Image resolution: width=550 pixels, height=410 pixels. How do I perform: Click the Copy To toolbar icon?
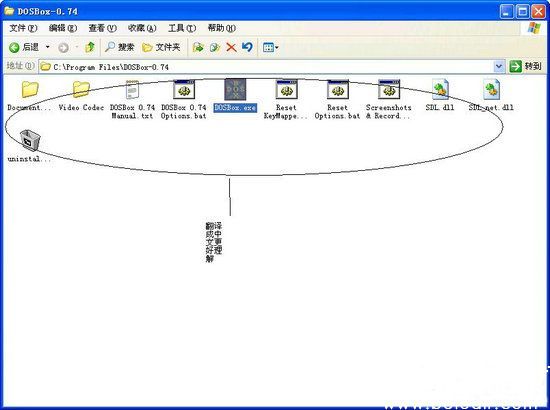point(215,47)
